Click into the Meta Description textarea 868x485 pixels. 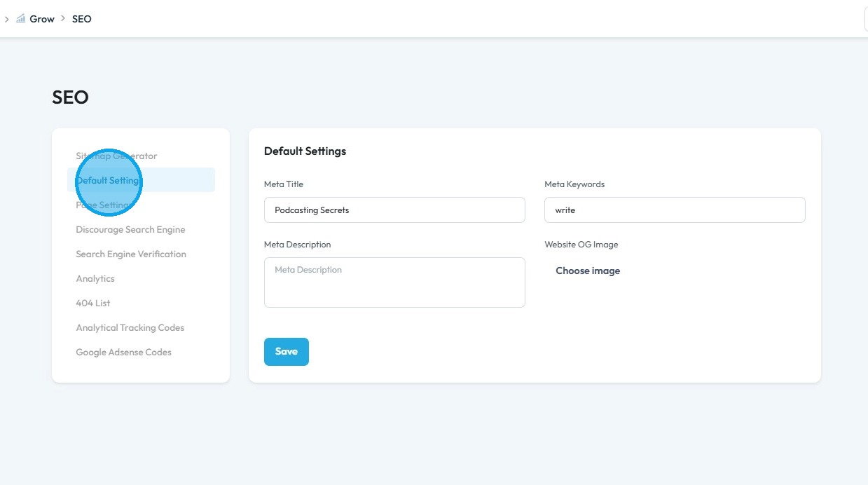(394, 282)
